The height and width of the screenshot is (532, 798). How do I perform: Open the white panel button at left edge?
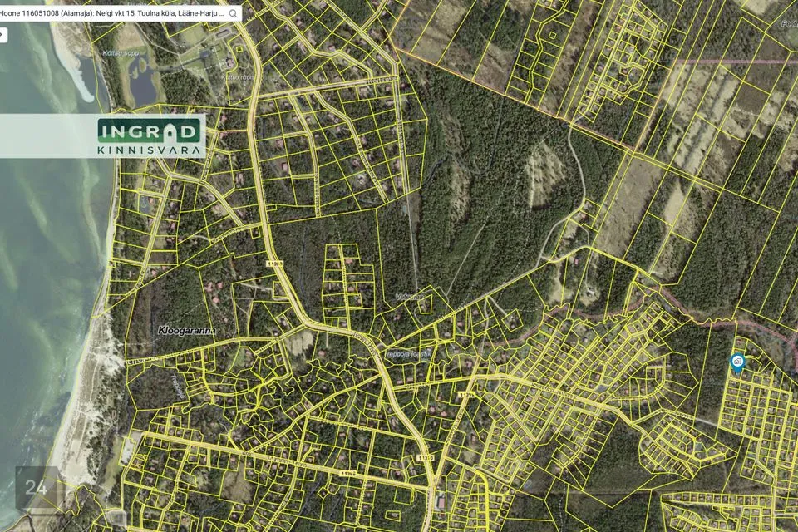pyautogui.click(x=3, y=35)
